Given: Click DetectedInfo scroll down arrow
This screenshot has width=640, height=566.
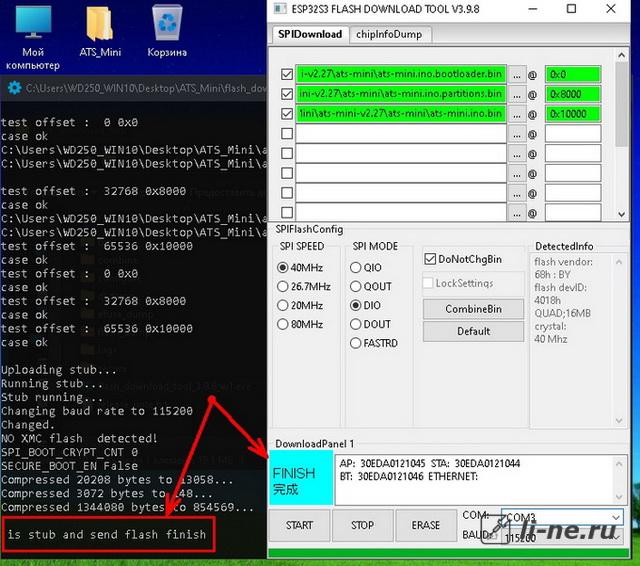Looking at the screenshot, I should [619, 420].
